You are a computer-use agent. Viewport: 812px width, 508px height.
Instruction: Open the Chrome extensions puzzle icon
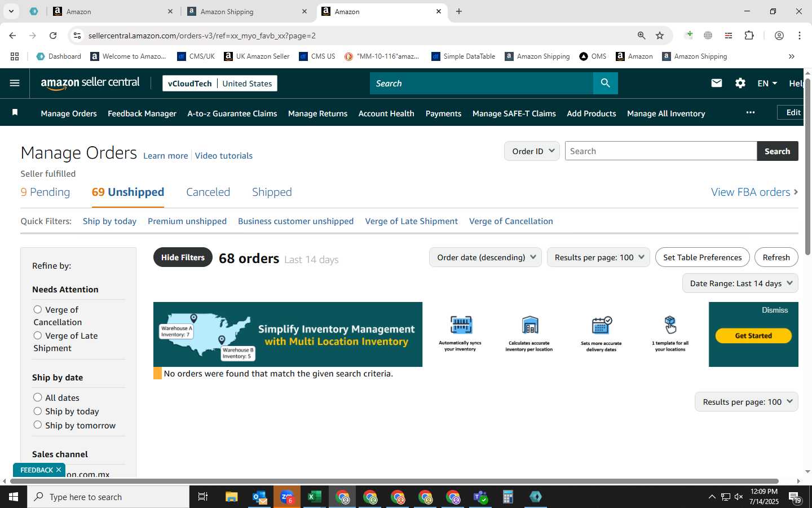pos(749,36)
